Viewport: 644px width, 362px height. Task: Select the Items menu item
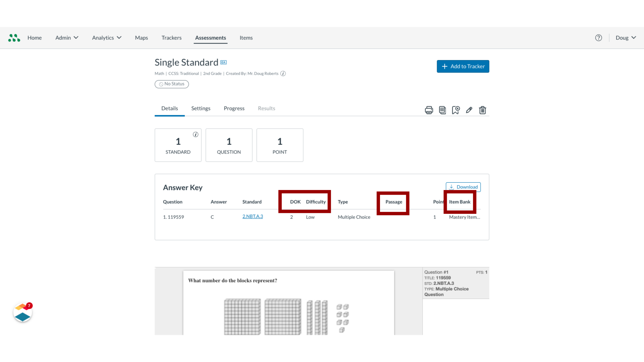tap(246, 38)
